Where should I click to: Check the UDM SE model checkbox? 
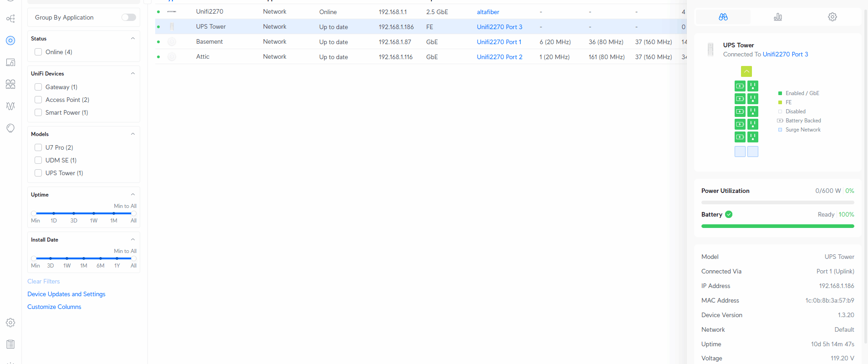point(38,160)
